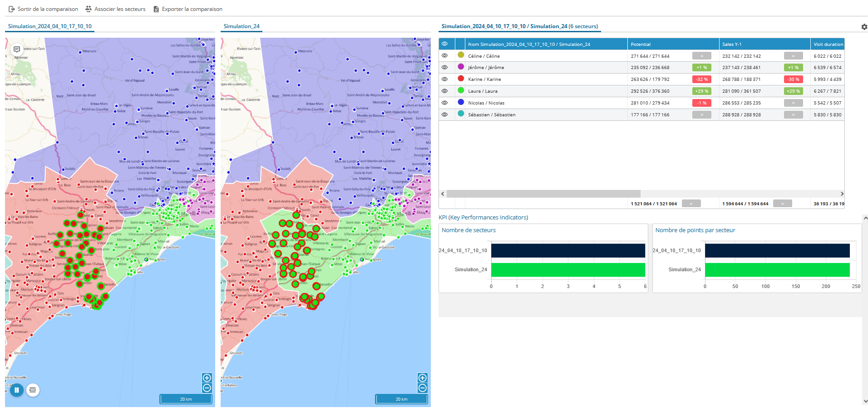Hide the Céline sector using its eye icon
This screenshot has height=408, width=868.
[x=445, y=56]
